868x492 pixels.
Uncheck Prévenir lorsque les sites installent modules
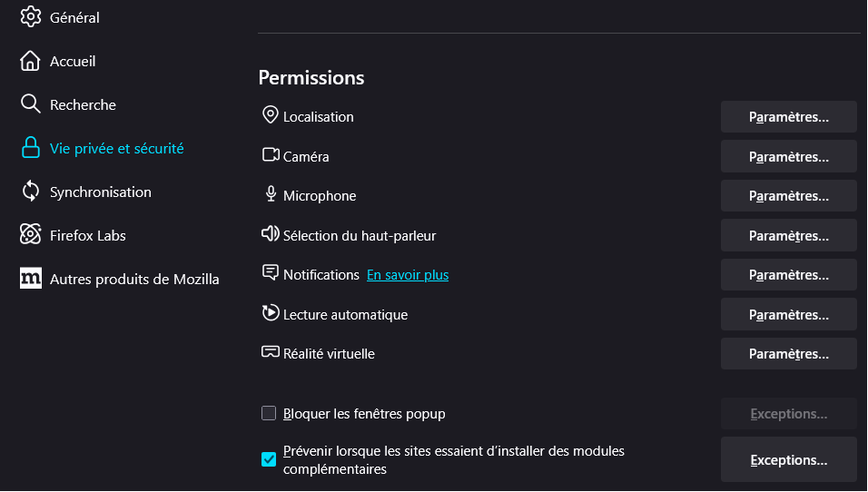coord(269,459)
